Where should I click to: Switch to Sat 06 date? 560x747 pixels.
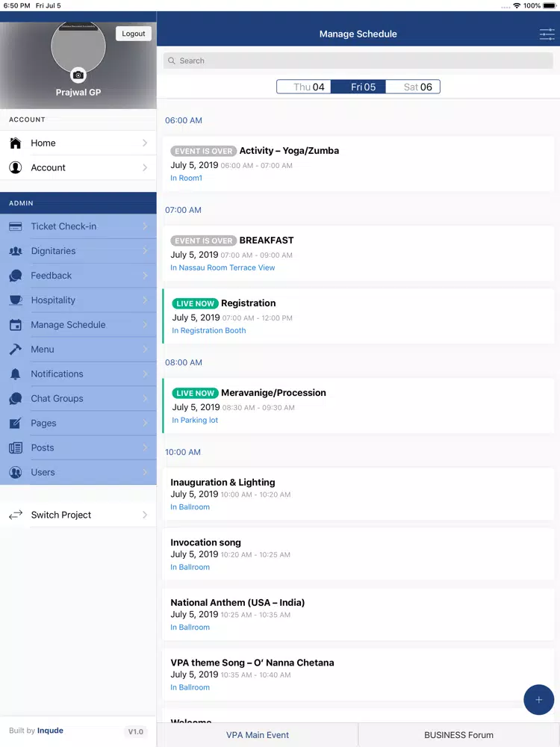(x=413, y=87)
